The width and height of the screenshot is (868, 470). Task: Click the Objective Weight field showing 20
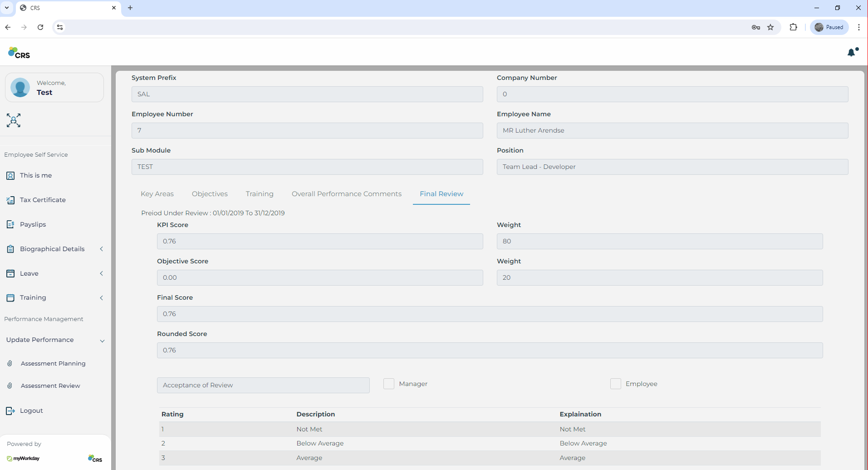(660, 277)
